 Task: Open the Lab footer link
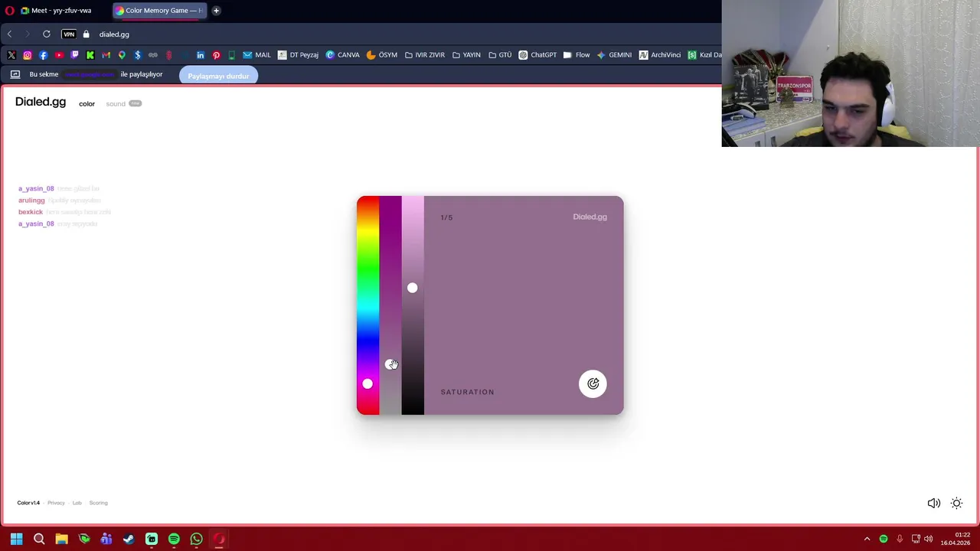click(77, 503)
